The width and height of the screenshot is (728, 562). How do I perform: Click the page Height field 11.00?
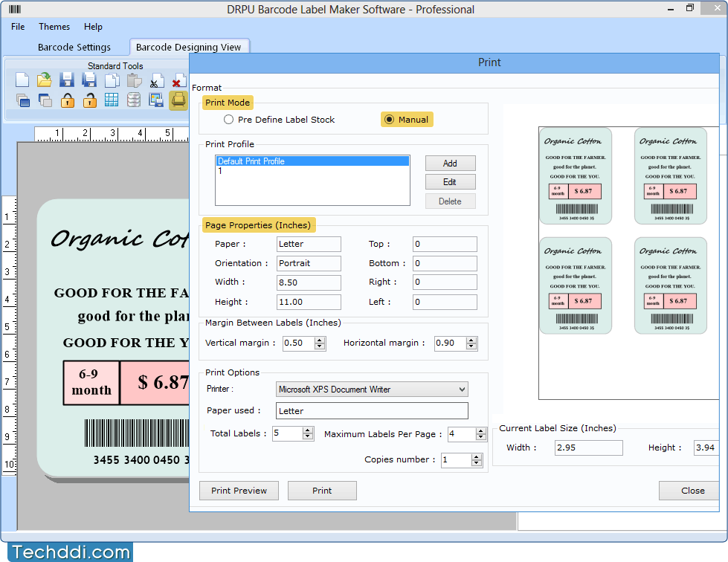[x=309, y=302]
